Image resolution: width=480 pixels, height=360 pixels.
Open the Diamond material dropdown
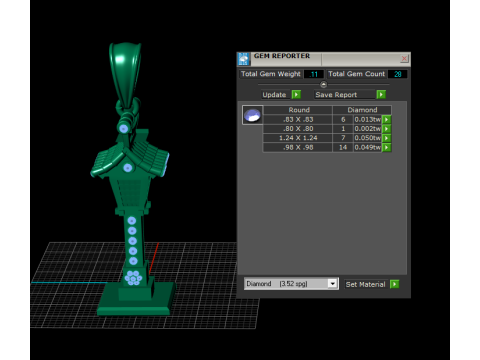[x=332, y=284]
